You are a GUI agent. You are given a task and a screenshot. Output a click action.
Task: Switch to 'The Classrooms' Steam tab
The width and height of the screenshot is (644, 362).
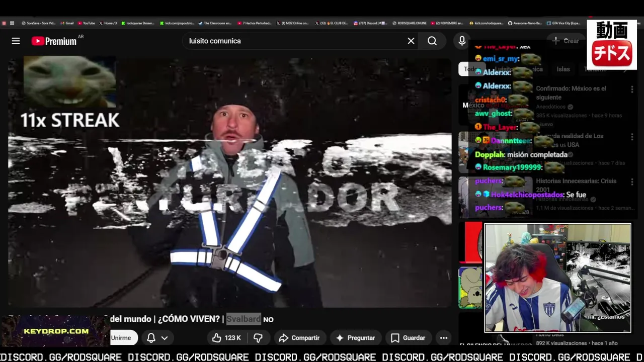click(215, 23)
